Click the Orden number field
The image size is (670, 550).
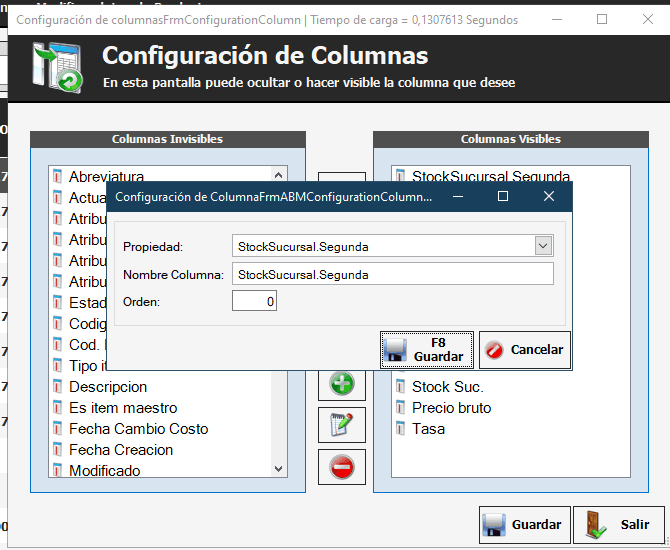pyautogui.click(x=254, y=301)
